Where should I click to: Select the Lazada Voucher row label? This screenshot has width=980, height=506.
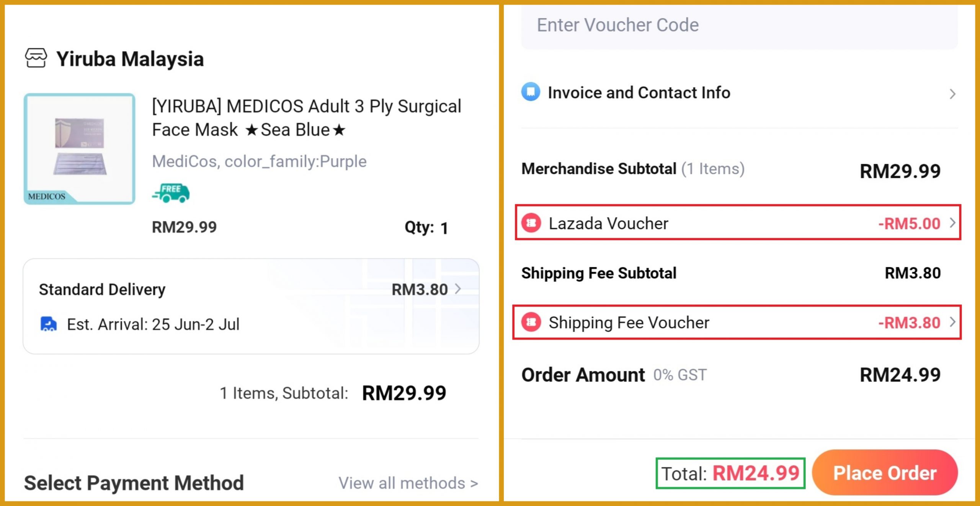point(608,223)
